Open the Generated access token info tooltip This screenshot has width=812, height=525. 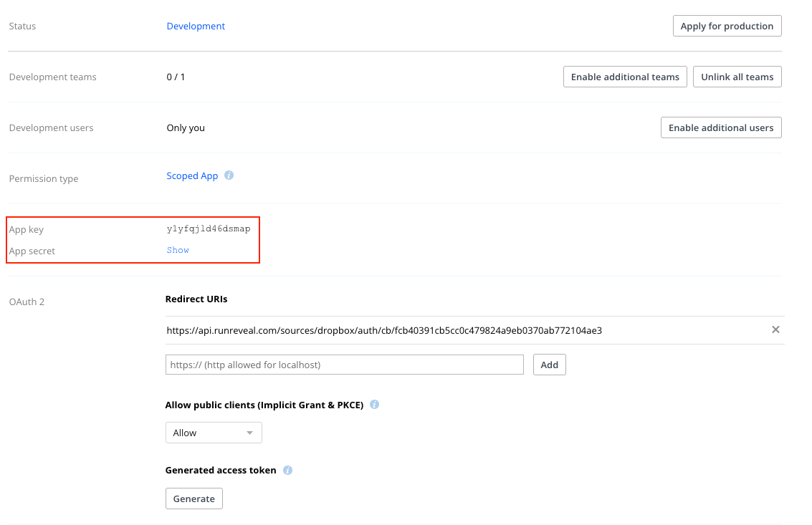tap(287, 470)
